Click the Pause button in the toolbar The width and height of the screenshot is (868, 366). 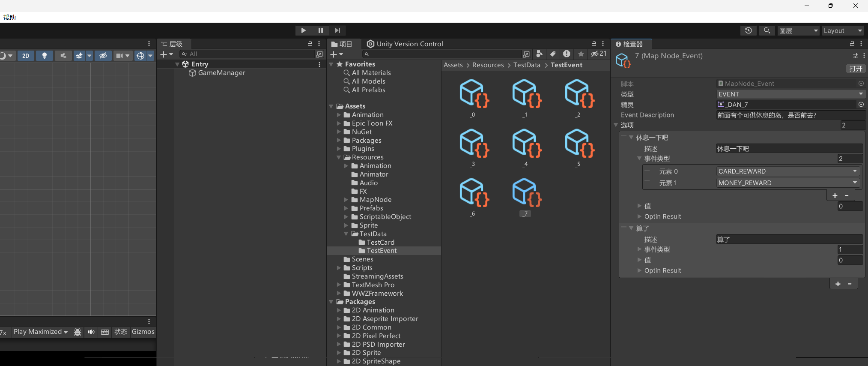pyautogui.click(x=320, y=30)
